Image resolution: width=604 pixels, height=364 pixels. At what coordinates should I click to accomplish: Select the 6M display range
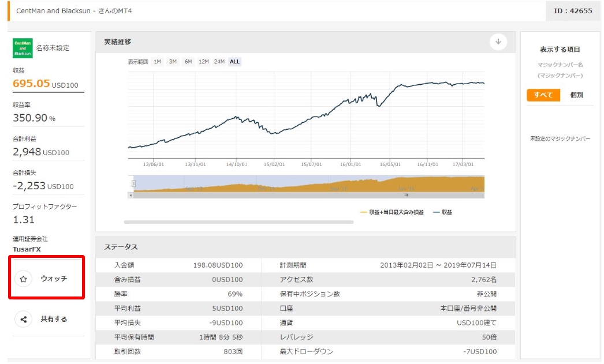pos(188,62)
